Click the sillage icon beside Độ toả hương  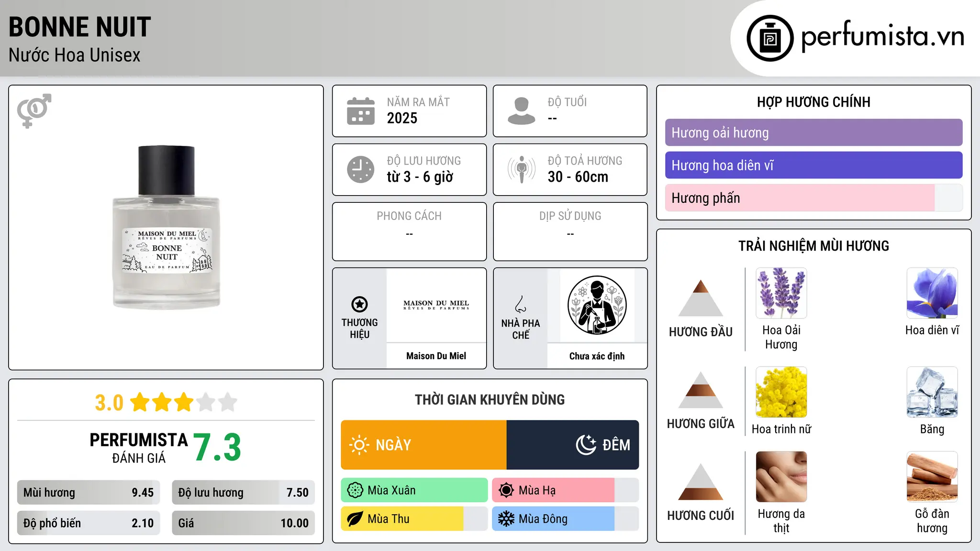coord(522,169)
